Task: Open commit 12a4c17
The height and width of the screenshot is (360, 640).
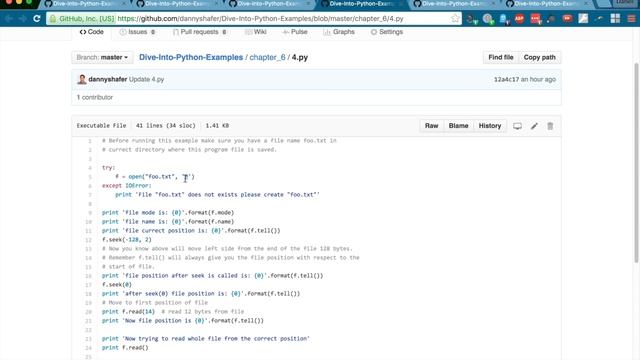Action: pos(506,80)
